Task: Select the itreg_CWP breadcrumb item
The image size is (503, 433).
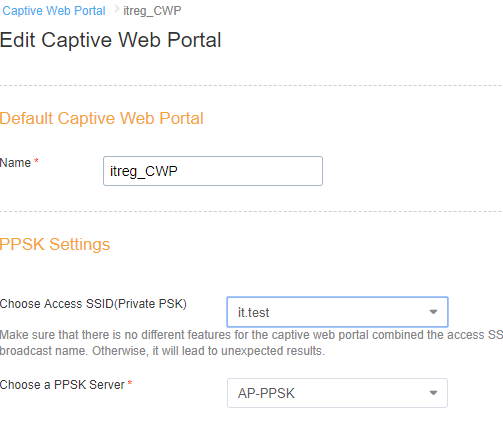Action: (152, 11)
